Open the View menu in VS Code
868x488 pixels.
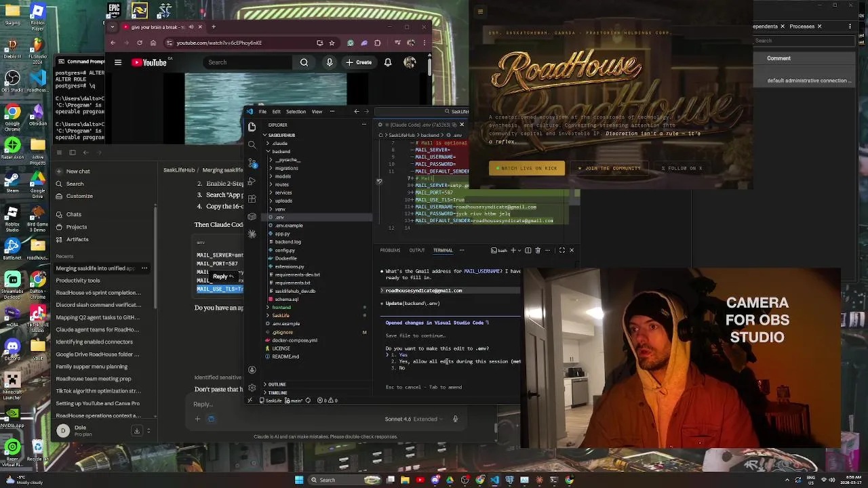point(317,111)
